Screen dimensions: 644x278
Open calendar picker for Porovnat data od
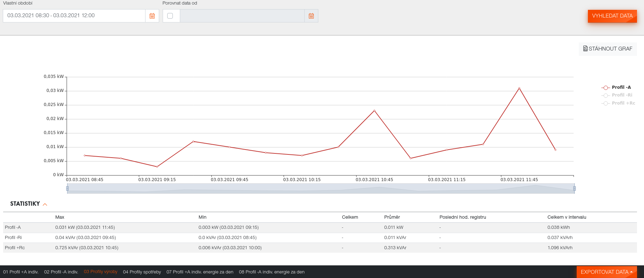click(311, 16)
